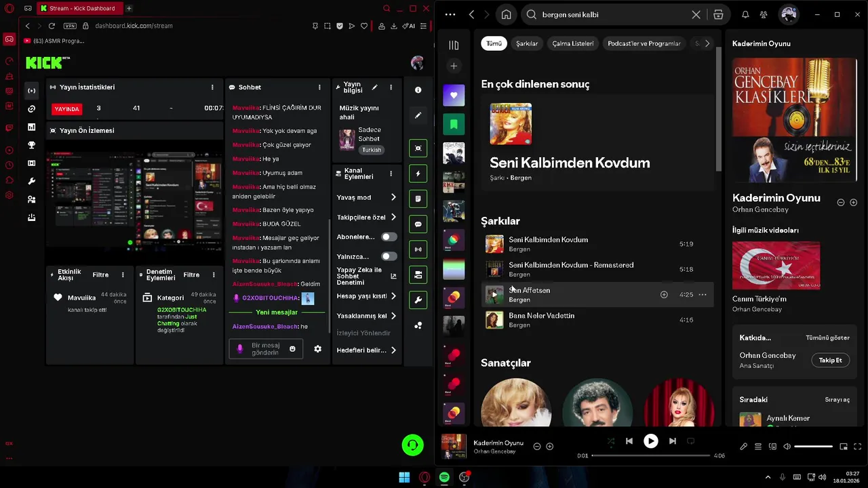The image size is (868, 488).
Task: Click Sırayı aç link
Action: tap(837, 400)
